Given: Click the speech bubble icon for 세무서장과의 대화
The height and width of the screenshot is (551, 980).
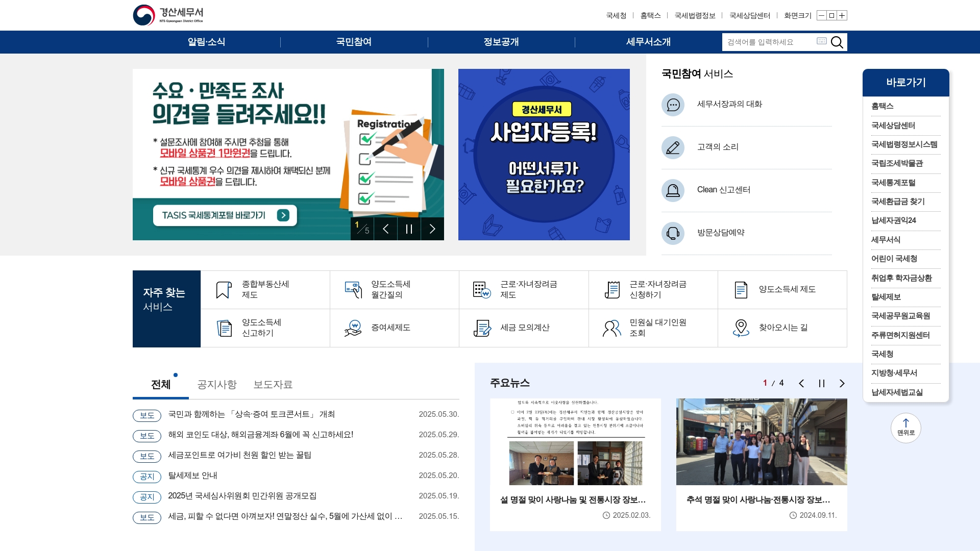Looking at the screenshot, I should point(673,105).
